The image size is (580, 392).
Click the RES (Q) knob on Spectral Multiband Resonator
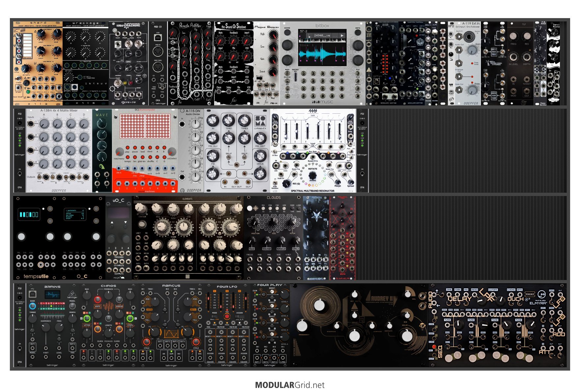[x=287, y=183]
